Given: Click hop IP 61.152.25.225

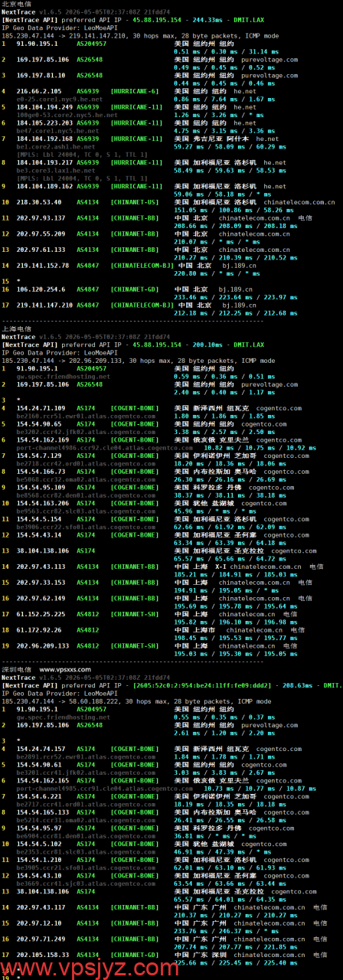Looking at the screenshot, I should point(40,614).
